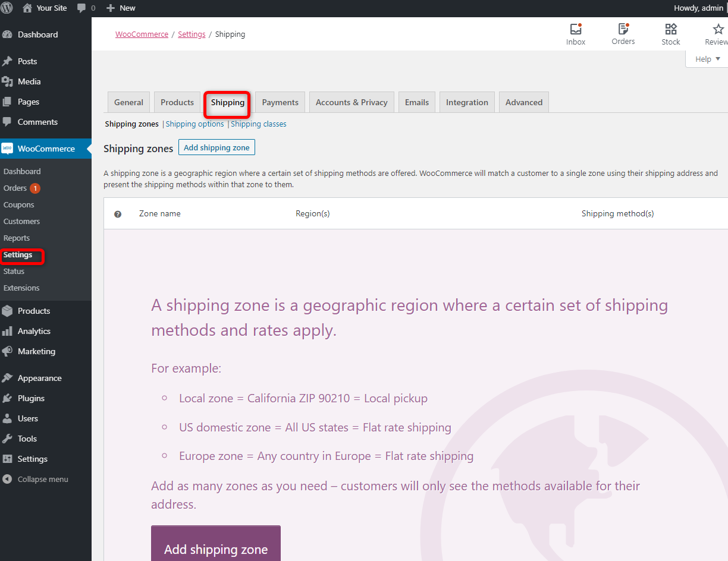The height and width of the screenshot is (561, 728).
Task: Open Shipping options subsection
Action: (194, 124)
